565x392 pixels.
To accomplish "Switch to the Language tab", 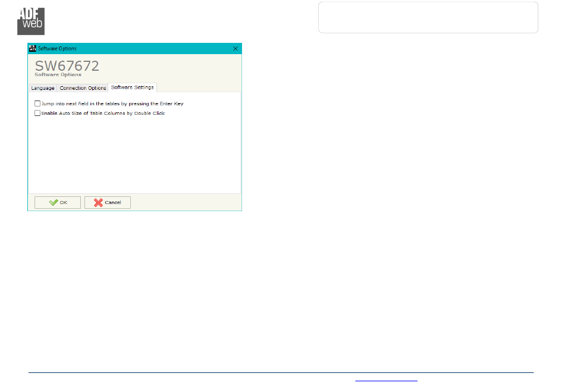I will pos(43,88).
